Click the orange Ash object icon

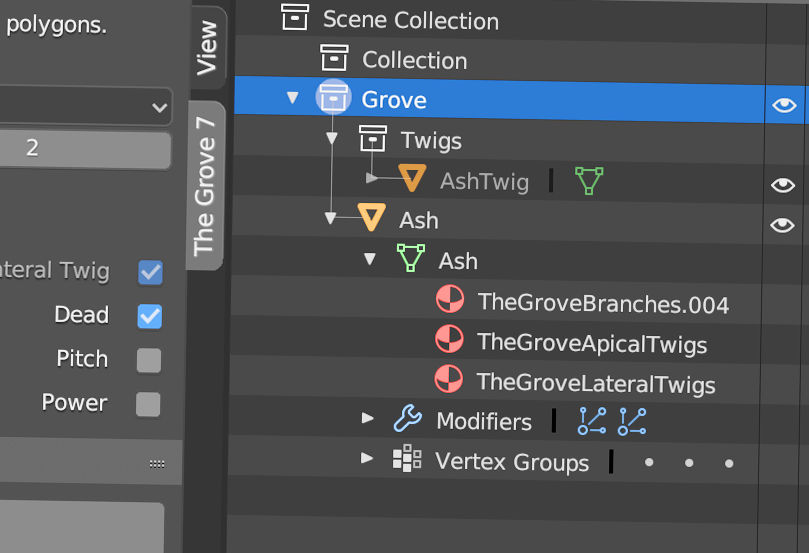click(x=371, y=217)
